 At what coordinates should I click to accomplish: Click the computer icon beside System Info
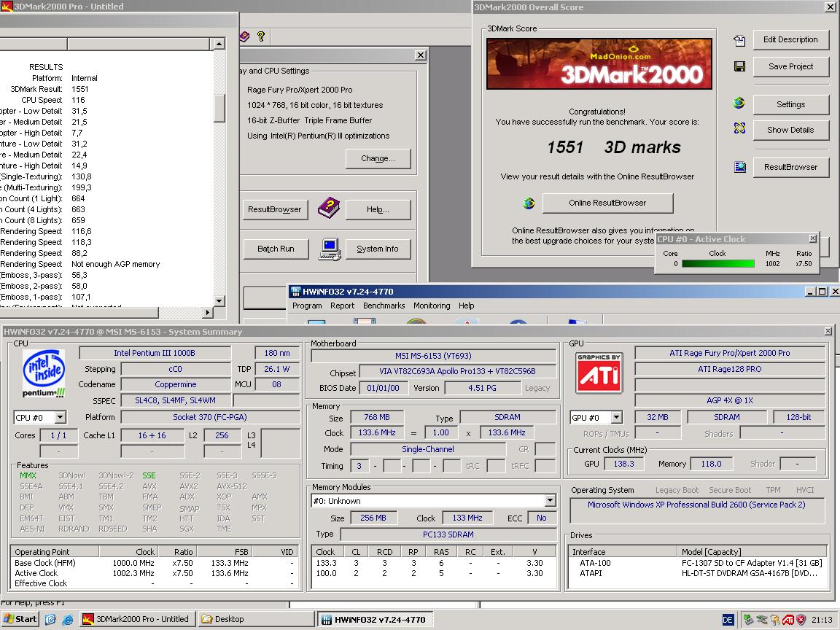click(330, 249)
